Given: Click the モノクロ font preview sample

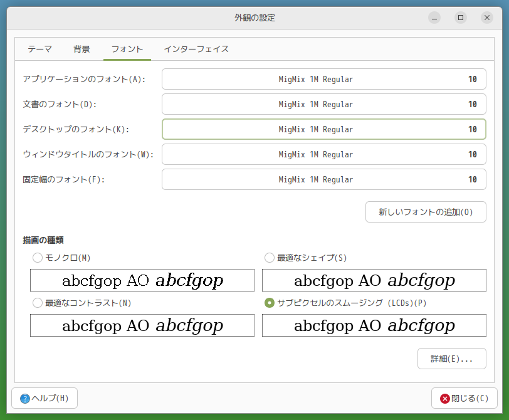Looking at the screenshot, I should 142,280.
